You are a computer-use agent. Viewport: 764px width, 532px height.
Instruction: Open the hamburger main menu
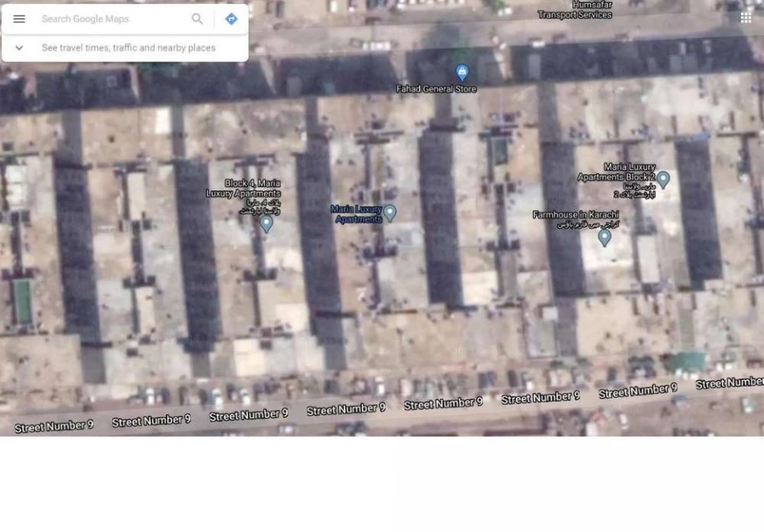tap(19, 19)
